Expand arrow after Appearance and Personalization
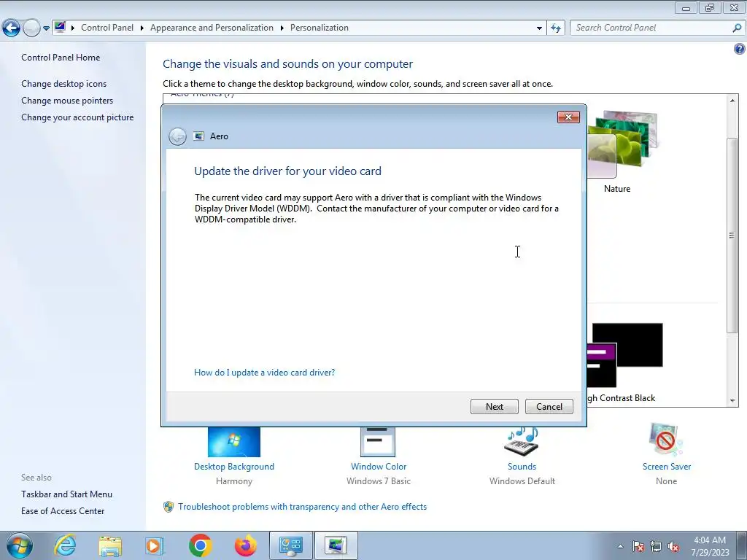 (282, 28)
